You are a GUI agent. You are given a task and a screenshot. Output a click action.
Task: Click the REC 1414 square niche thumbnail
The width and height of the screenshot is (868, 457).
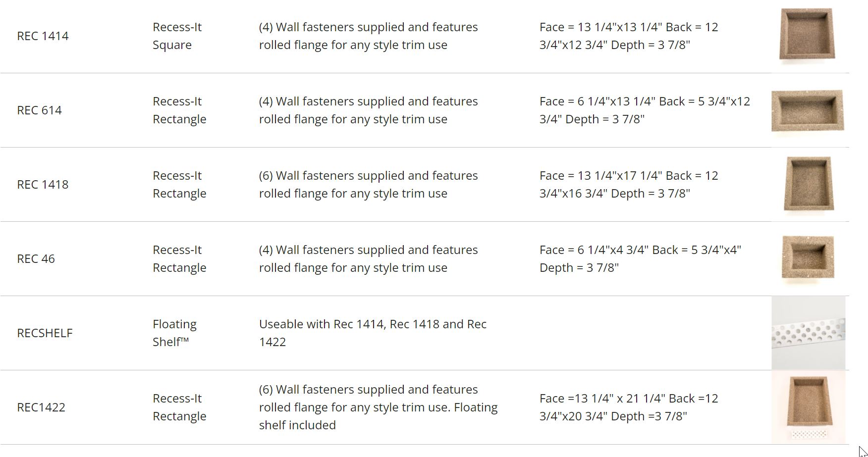click(808, 35)
